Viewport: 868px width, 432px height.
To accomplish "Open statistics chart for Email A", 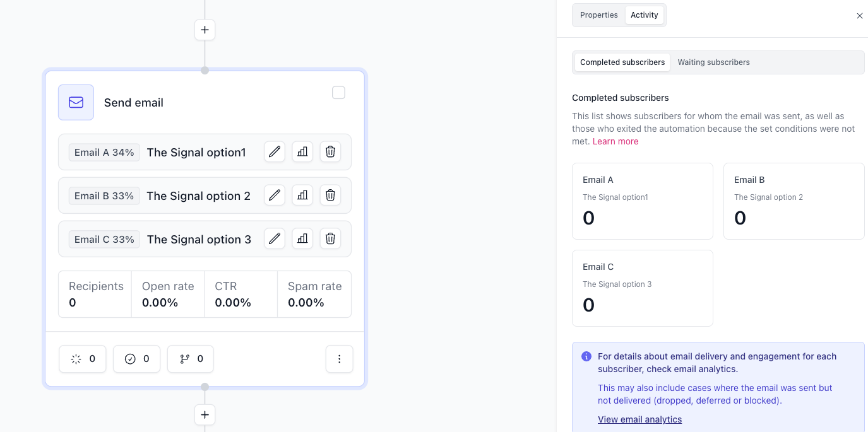I will click(302, 152).
